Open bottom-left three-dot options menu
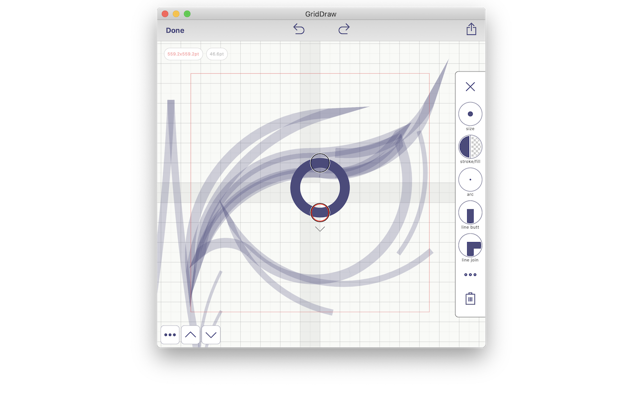643x402 pixels. pos(170,335)
